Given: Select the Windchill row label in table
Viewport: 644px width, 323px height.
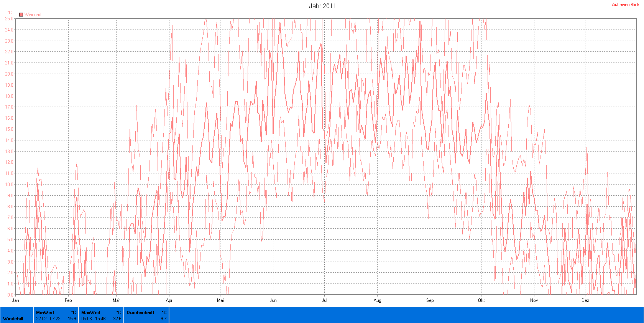Looking at the screenshot, I should tap(13, 319).
